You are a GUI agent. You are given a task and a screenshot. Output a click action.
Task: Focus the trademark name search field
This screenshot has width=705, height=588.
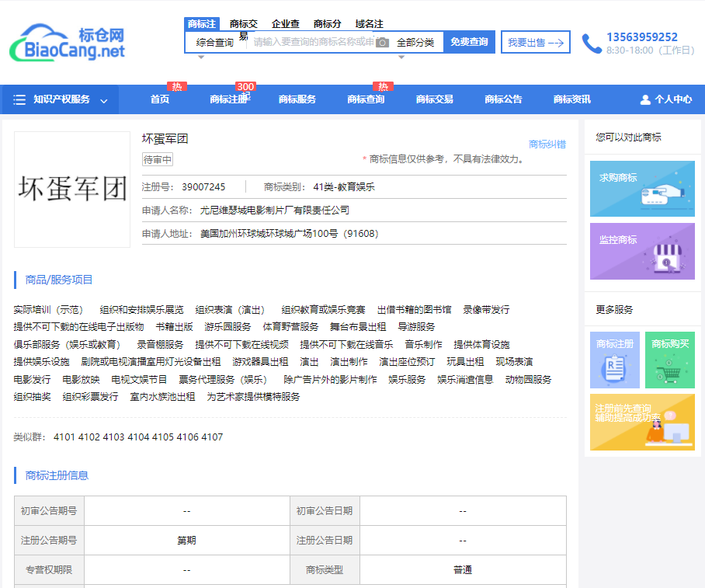pyautogui.click(x=314, y=42)
